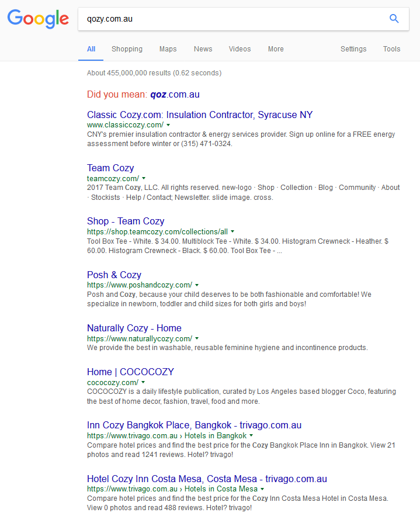Click the Bangkok Place Inn snippet text
Screen dimensions: 420x516
[241, 450]
